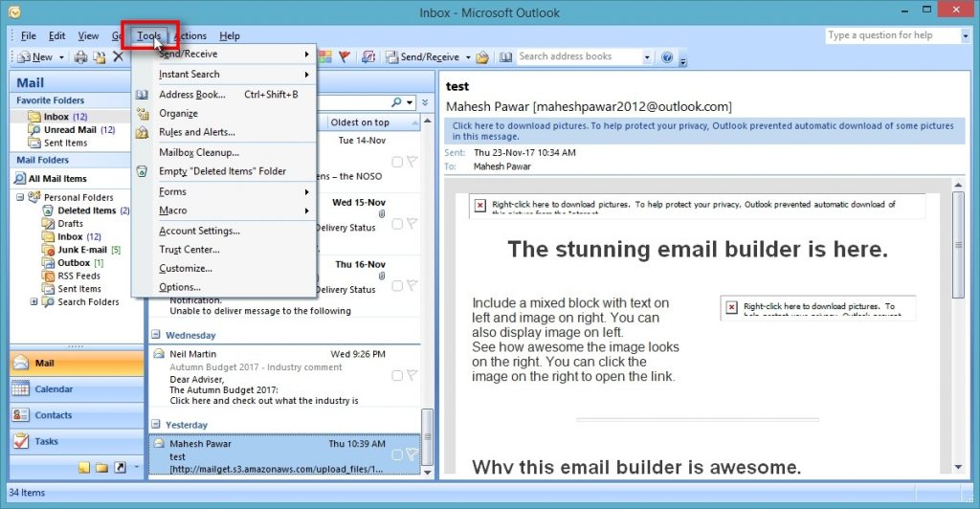Click the Categorize colored squares icon
Screen dimensions: 980x509
325,56
